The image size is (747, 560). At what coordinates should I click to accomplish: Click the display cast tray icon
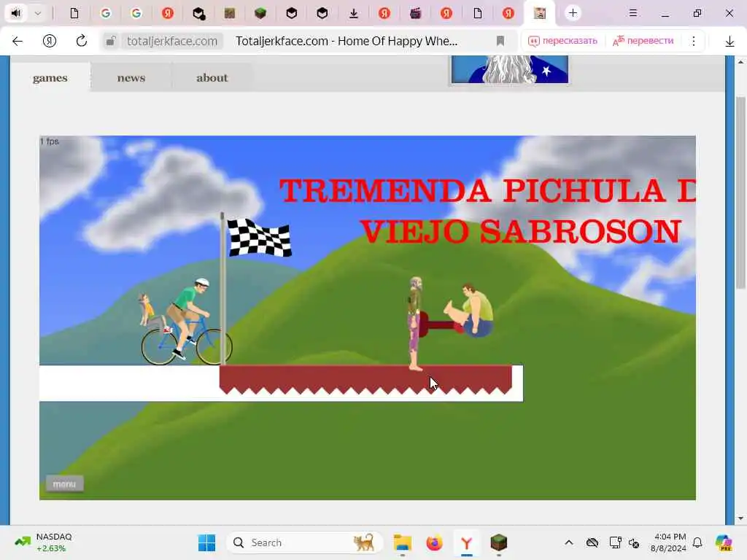coord(615,542)
